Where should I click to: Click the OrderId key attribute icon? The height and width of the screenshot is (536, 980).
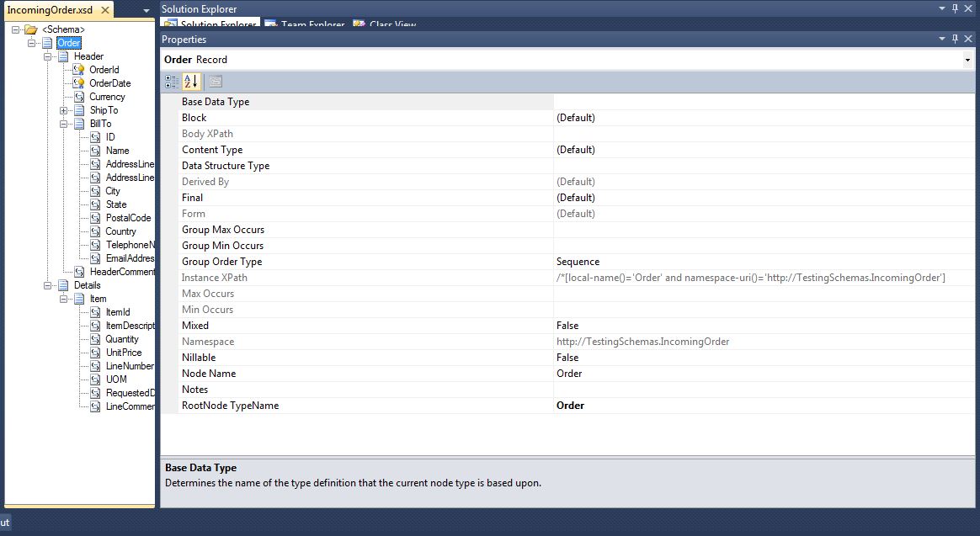coord(79,69)
